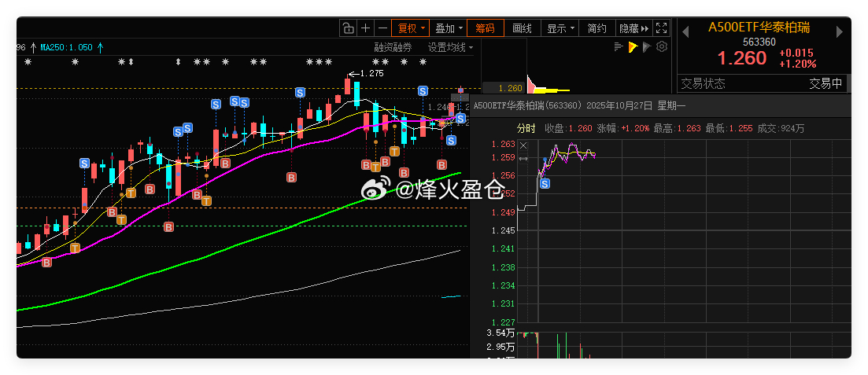
Task: Click the 涨幅:+1.20% value in popup
Action: [x=622, y=128]
